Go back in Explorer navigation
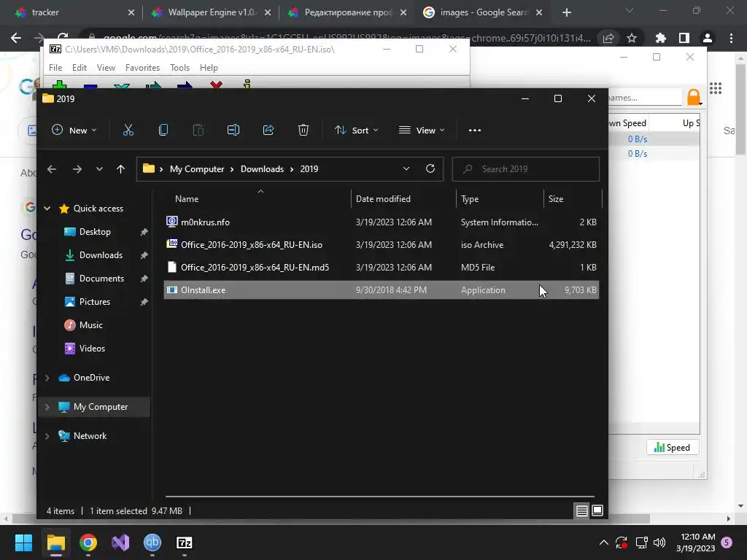Screen dimensions: 747x560 pyautogui.click(x=52, y=169)
